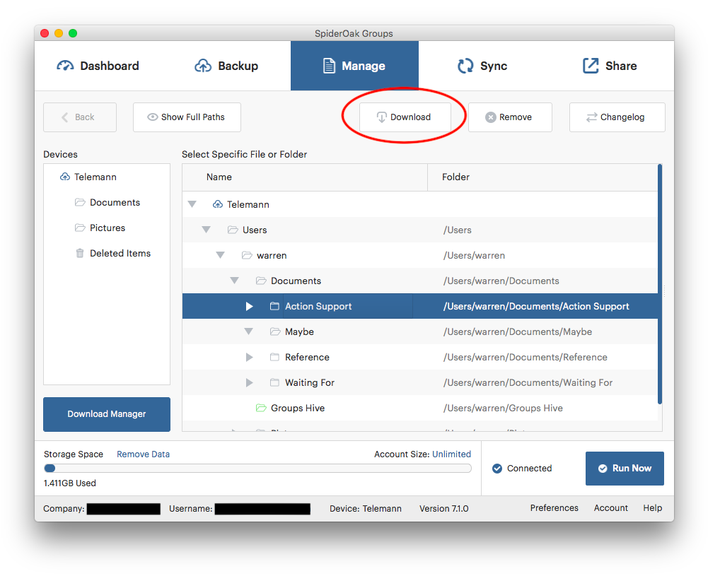Screen dimensions: 720x588
Task: Click the Documents folder icon in file tree
Action: pos(261,281)
